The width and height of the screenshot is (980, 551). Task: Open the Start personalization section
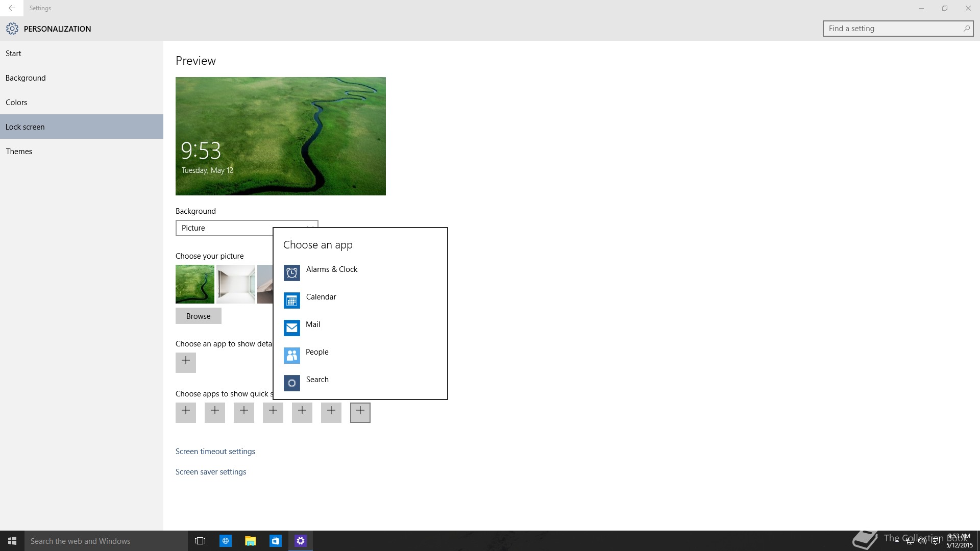(x=82, y=54)
